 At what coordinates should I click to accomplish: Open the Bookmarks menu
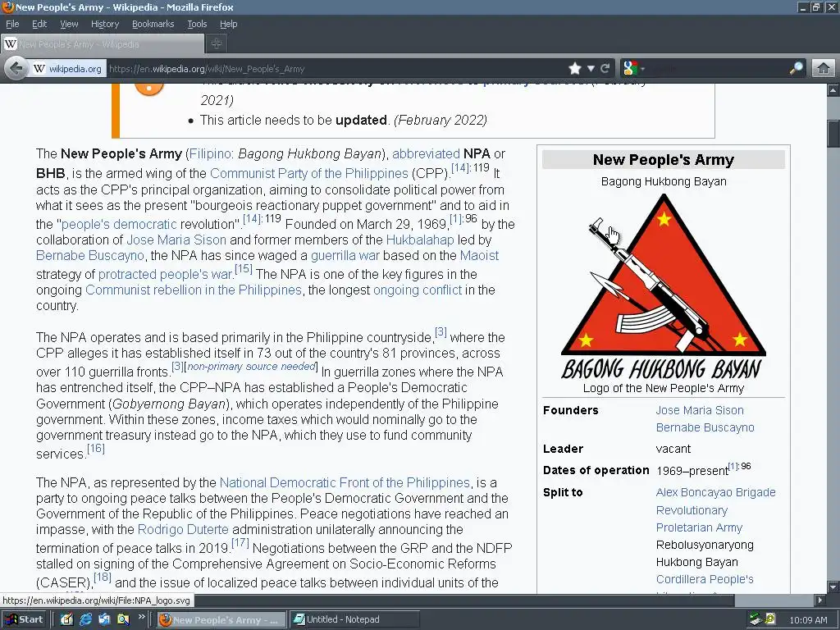pos(153,24)
